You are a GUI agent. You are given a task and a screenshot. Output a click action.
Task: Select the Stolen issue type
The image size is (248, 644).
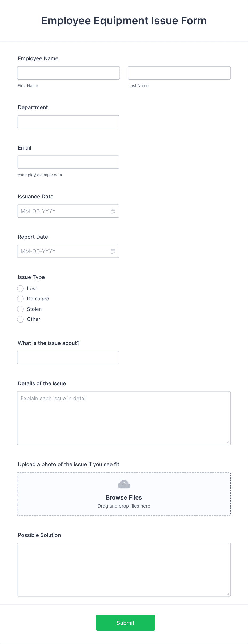click(20, 309)
